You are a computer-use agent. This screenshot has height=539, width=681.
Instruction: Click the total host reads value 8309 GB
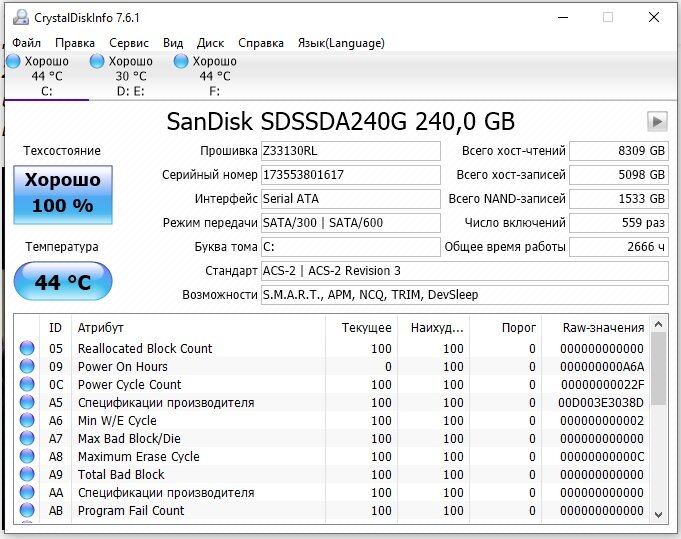click(619, 151)
